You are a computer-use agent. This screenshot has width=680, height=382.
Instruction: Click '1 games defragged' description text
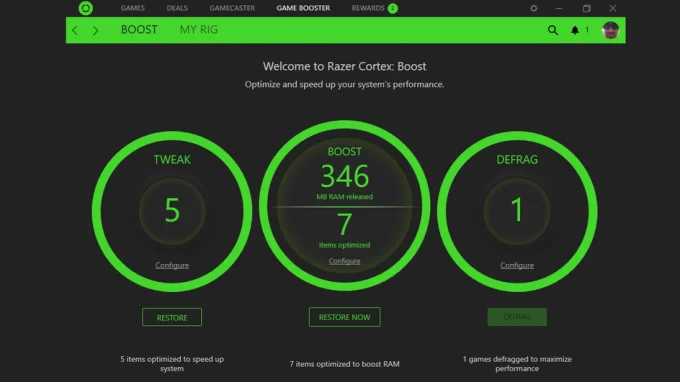click(x=517, y=363)
